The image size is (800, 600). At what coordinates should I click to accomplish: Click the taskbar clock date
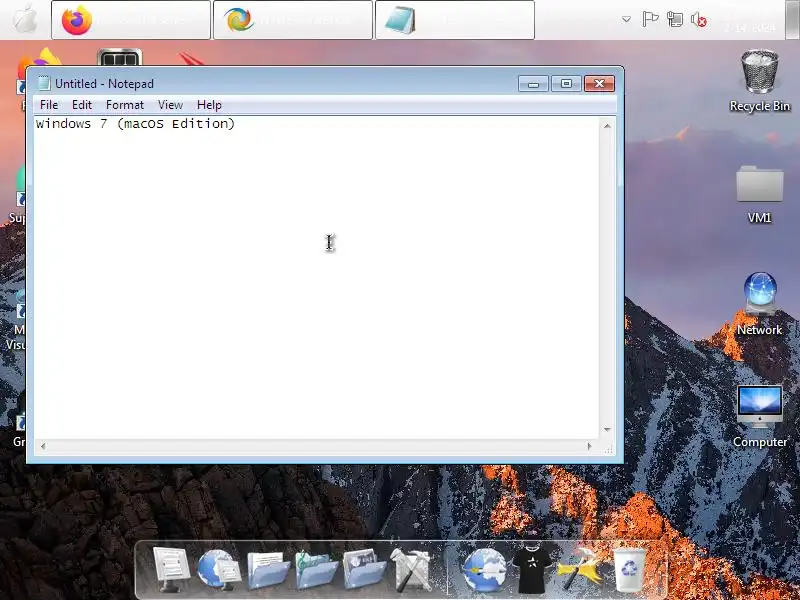(750, 28)
